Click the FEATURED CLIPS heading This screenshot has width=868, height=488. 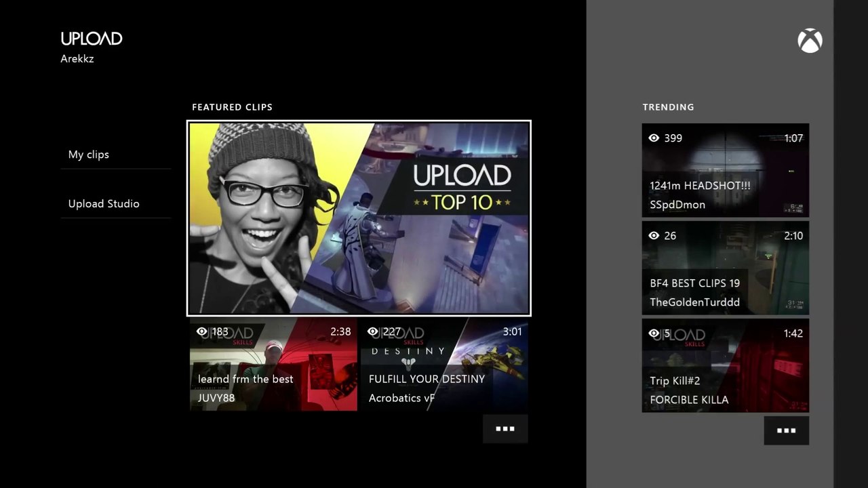point(232,107)
